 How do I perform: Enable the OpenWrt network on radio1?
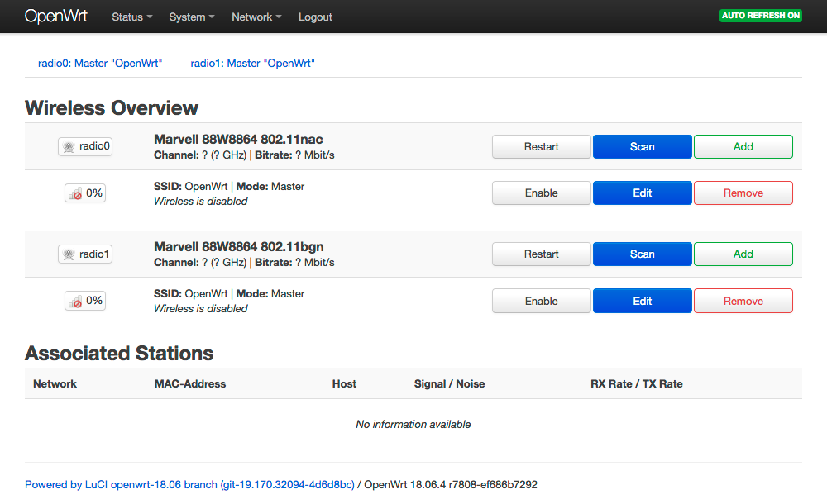tap(541, 301)
